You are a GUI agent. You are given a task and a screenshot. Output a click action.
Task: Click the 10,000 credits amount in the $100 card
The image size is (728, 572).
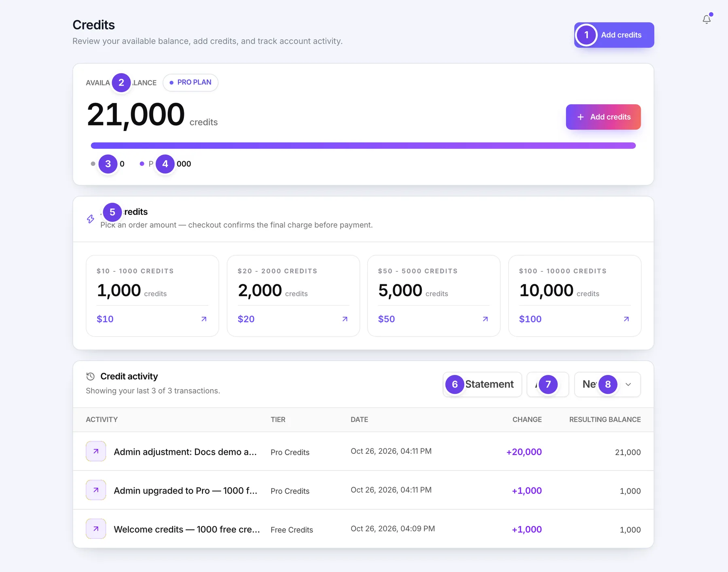click(546, 290)
